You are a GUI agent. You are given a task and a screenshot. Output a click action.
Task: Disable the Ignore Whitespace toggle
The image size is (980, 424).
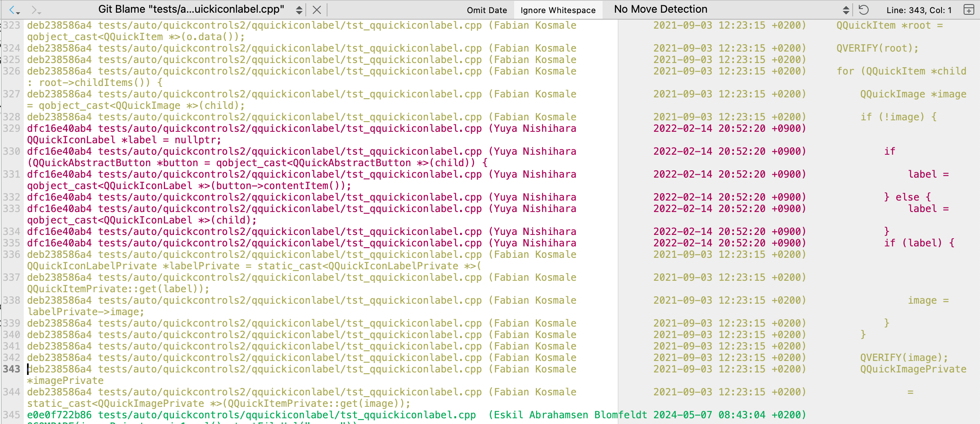pos(558,10)
